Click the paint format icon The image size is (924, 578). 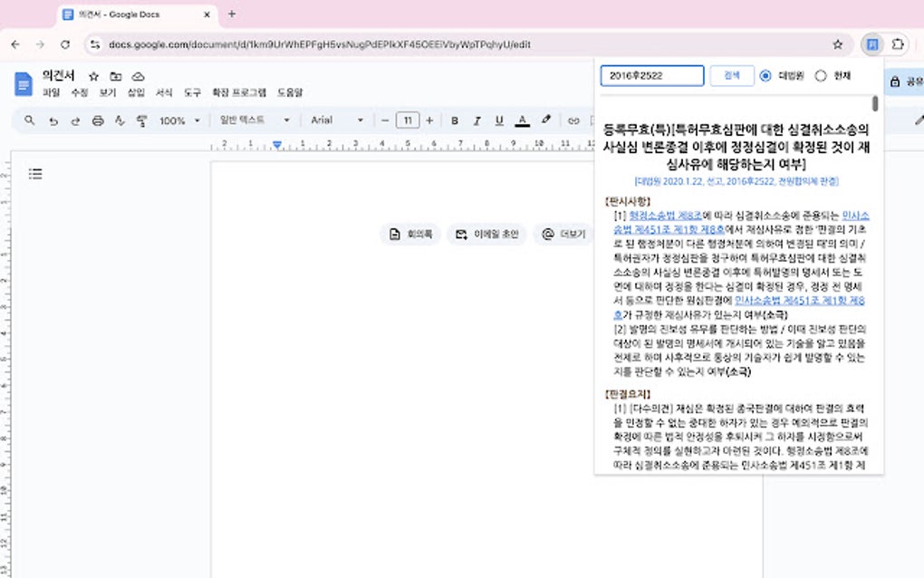[x=141, y=120]
